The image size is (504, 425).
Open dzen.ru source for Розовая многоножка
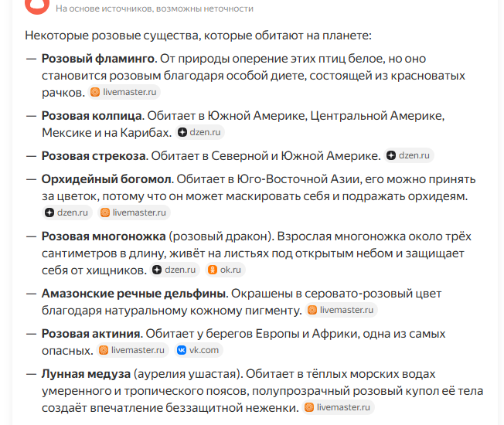coord(173,270)
